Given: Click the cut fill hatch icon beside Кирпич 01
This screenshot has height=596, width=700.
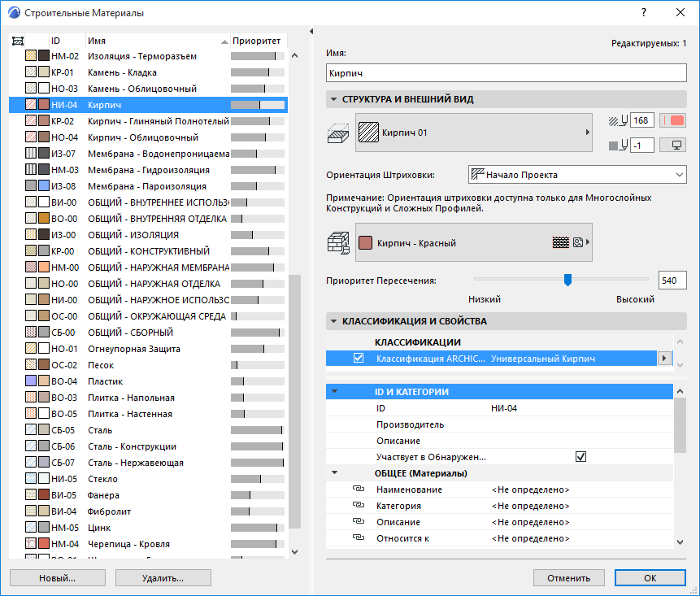Looking at the screenshot, I should tap(338, 133).
